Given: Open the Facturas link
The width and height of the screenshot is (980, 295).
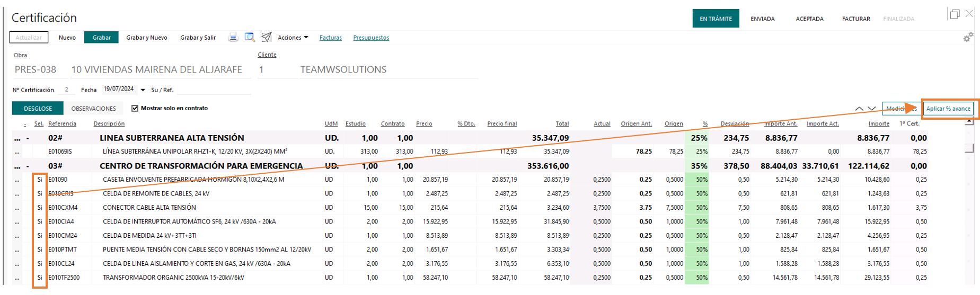Looking at the screenshot, I should coord(331,38).
